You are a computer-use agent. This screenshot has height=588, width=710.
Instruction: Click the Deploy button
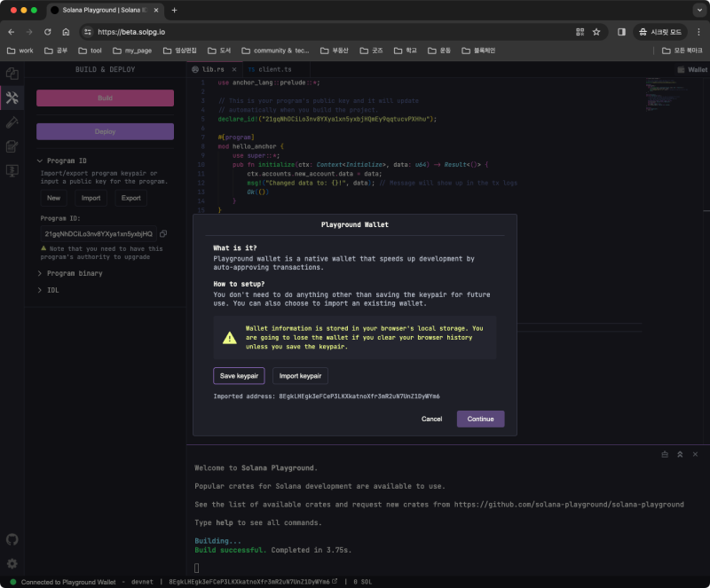pyautogui.click(x=105, y=131)
